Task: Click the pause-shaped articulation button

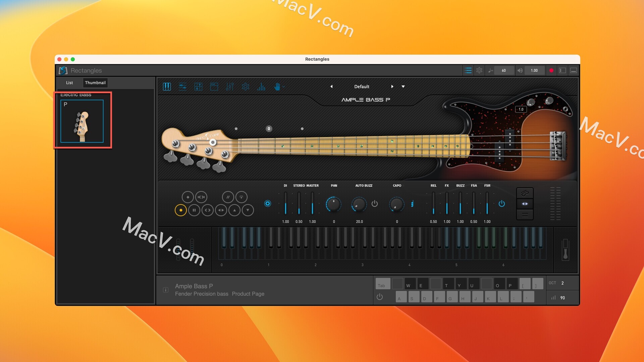Action: (x=194, y=210)
